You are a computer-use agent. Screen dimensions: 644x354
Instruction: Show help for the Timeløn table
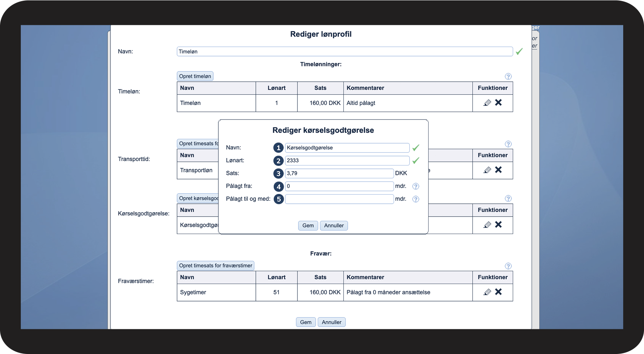[508, 77]
